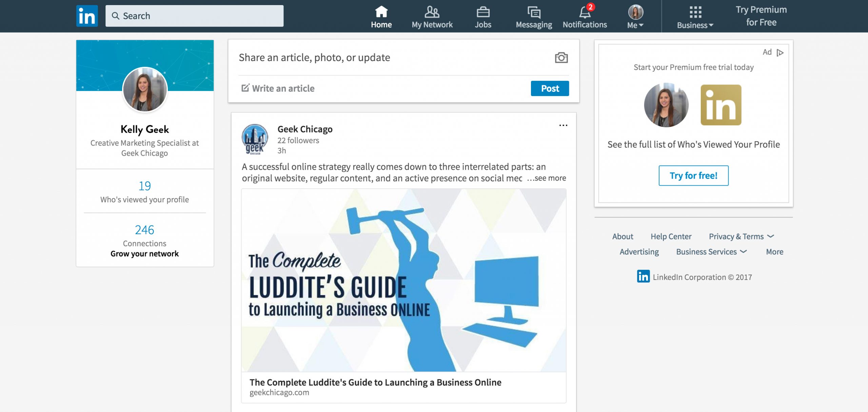Viewport: 868px width, 412px height.
Task: Expand the Privacy & Terms dropdown
Action: [x=770, y=236]
